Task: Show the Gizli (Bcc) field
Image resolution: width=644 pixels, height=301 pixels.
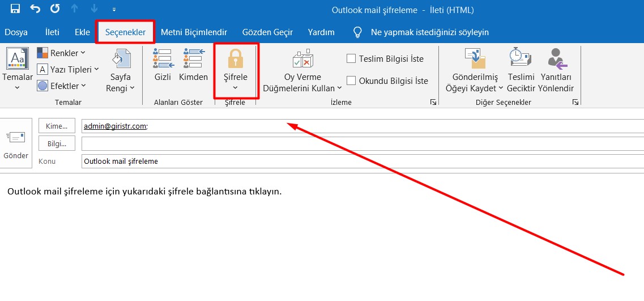Action: click(163, 65)
